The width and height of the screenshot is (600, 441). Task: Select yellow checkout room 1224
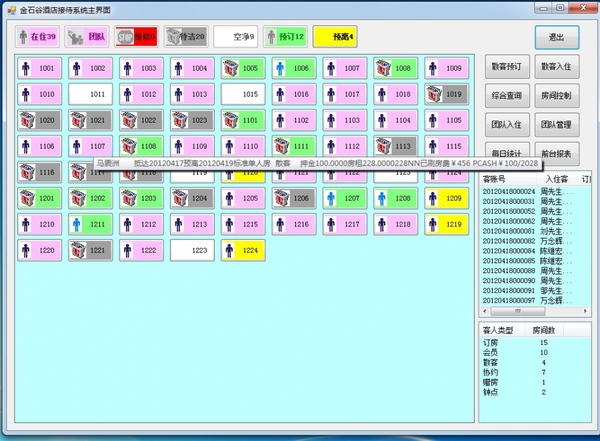coord(244,250)
